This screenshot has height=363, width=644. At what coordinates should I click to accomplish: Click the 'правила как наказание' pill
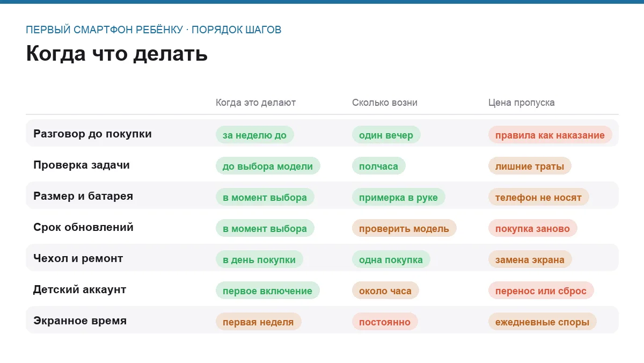pyautogui.click(x=550, y=135)
